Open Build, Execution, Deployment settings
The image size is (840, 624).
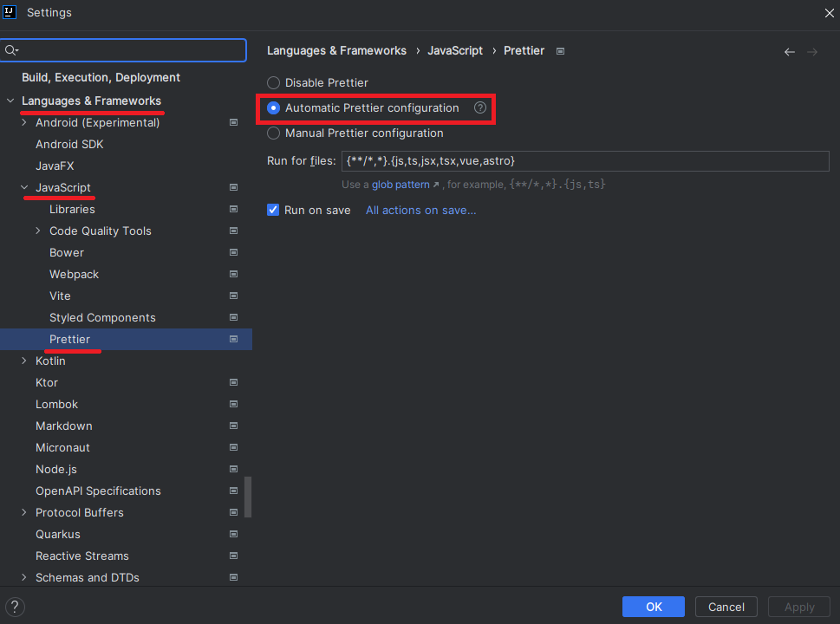[x=101, y=78]
